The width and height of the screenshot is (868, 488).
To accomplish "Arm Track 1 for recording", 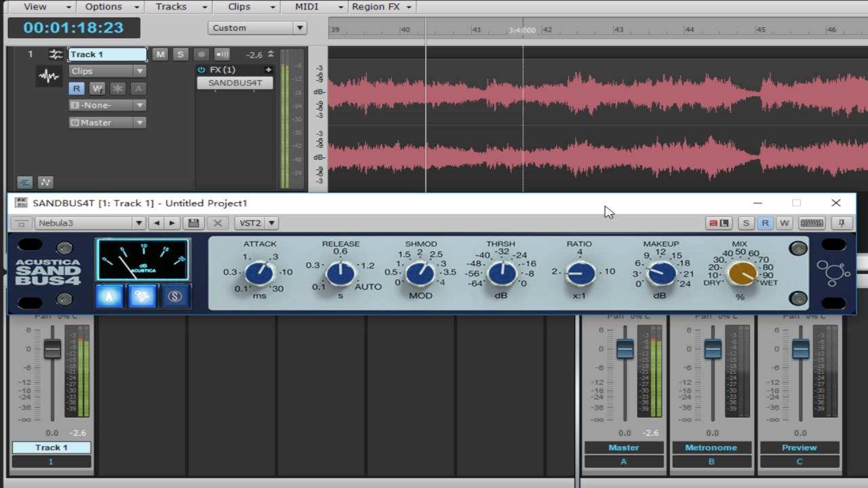I will pos(201,54).
